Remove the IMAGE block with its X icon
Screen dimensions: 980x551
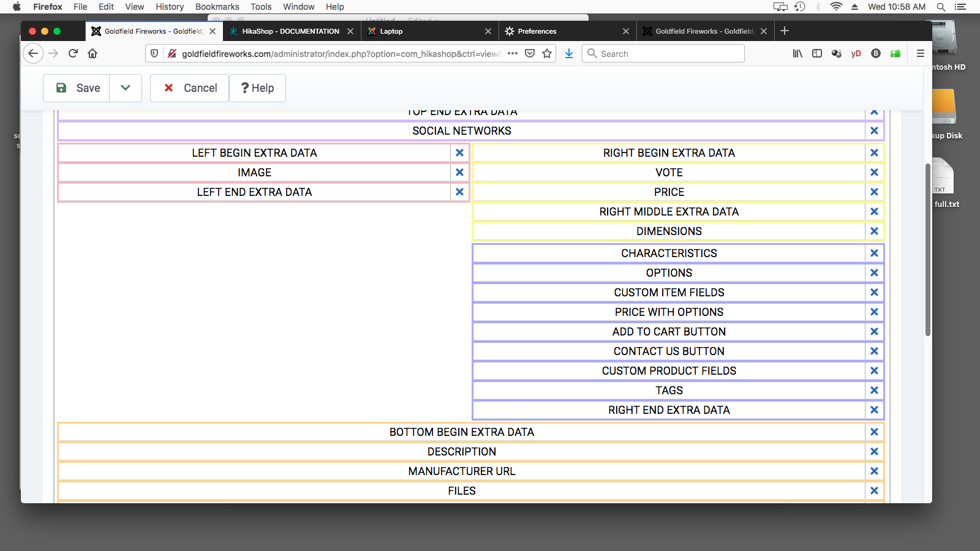pos(459,173)
